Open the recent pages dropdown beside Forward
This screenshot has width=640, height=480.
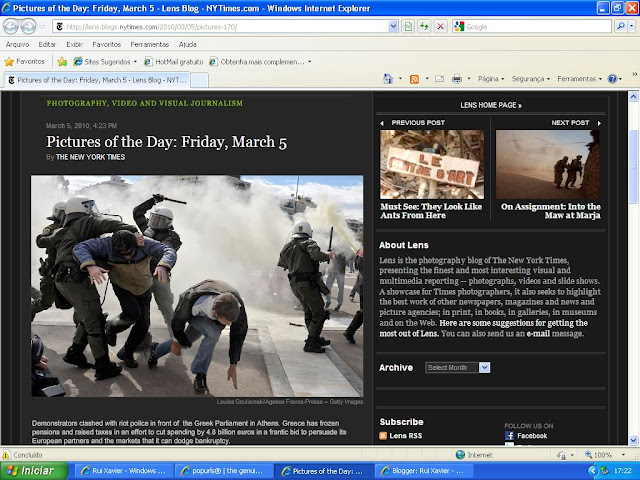pyautogui.click(x=42, y=27)
